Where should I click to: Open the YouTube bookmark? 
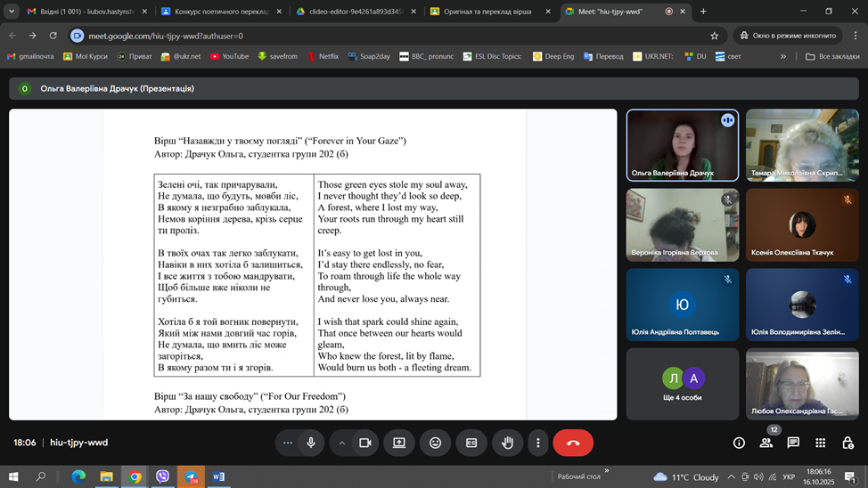229,56
